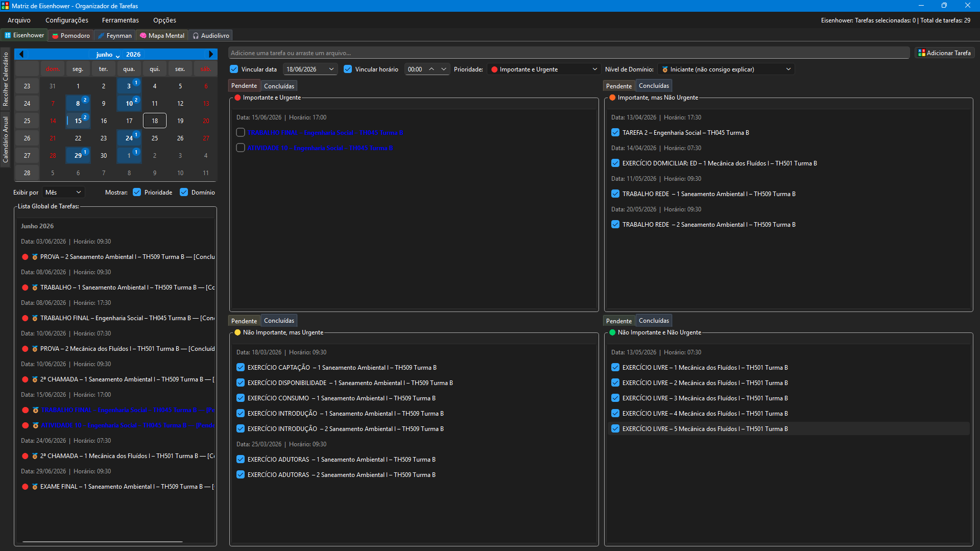This screenshot has width=980, height=551.
Task: Open the Arquivo menu
Action: point(19,20)
